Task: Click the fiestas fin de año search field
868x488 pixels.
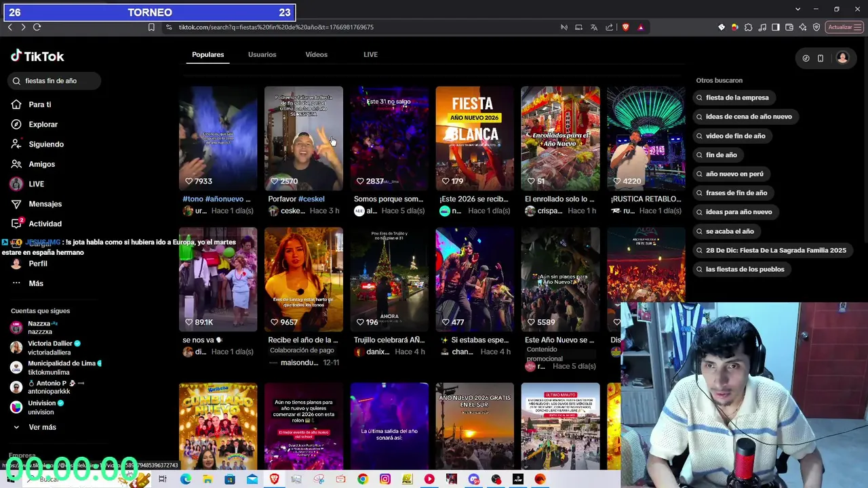Action: (56, 81)
